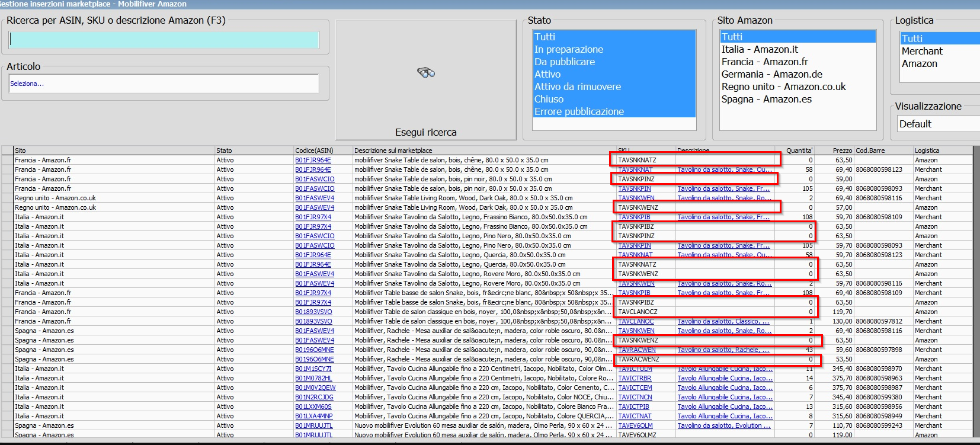
Task: Select Tutti in the Stato list
Action: coord(614,37)
